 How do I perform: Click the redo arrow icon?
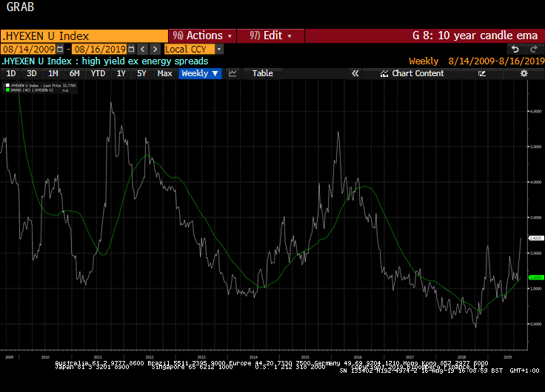pos(533,50)
